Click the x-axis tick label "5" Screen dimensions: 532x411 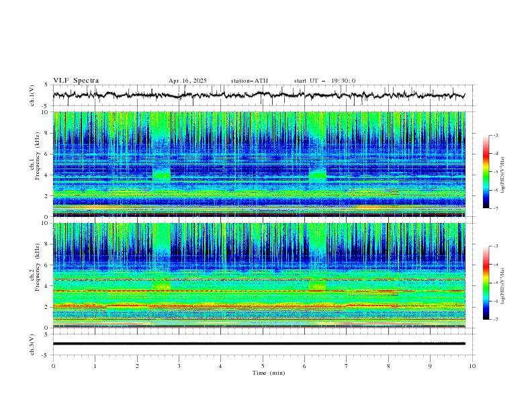(x=263, y=366)
